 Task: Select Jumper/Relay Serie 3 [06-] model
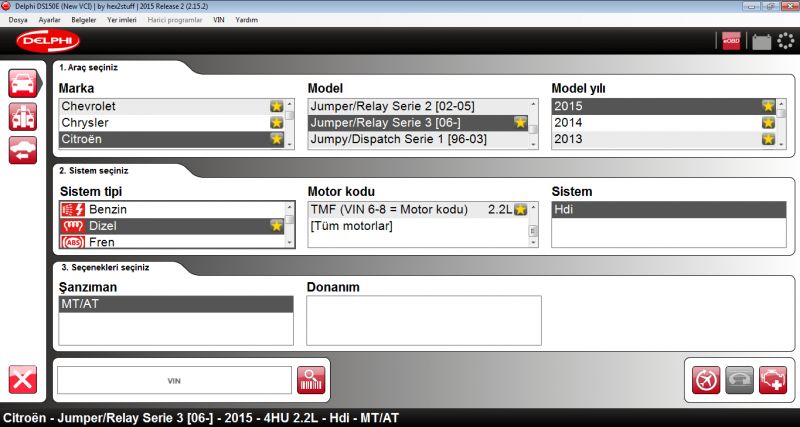coord(418,122)
